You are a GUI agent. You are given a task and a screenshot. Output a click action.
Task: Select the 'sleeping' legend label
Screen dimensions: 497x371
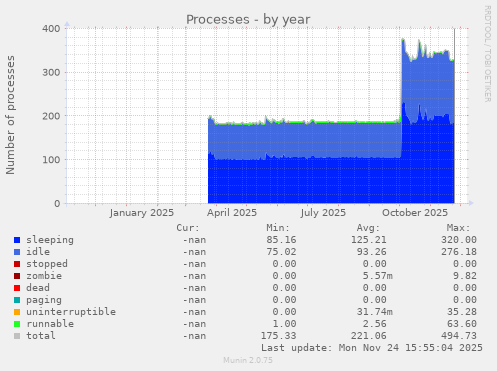[50, 240]
